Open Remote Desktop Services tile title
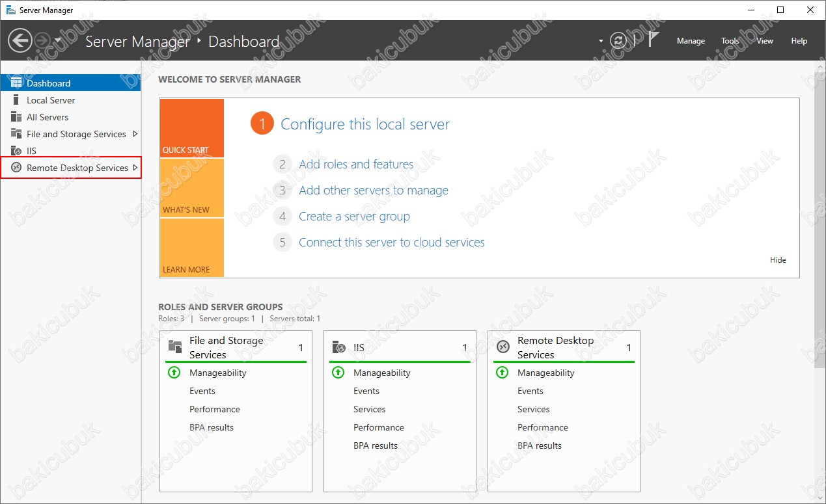The height and width of the screenshot is (504, 826). pyautogui.click(x=556, y=347)
